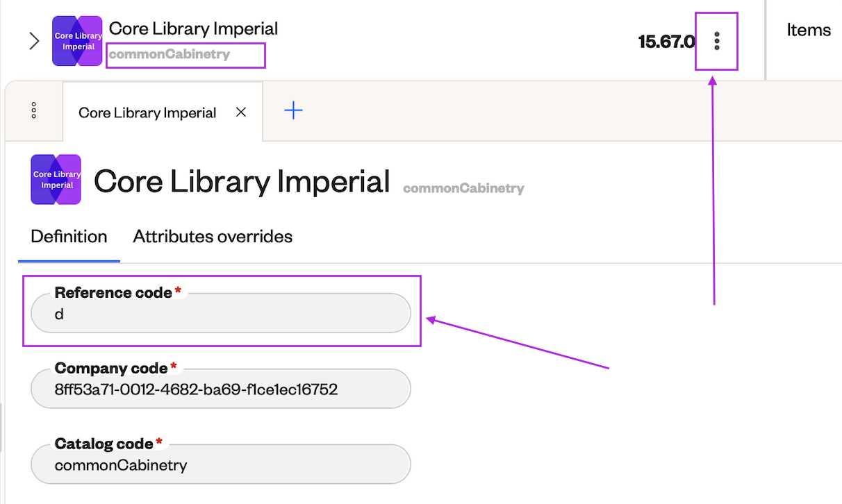Screen dimensions: 842x504
Task: Select the Catalog code input field
Action: [x=221, y=464]
